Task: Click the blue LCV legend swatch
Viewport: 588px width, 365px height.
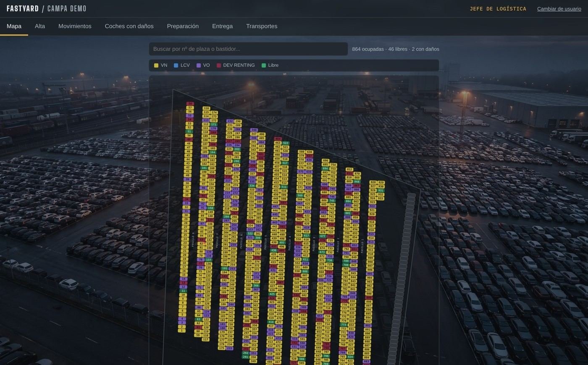Action: tap(176, 65)
